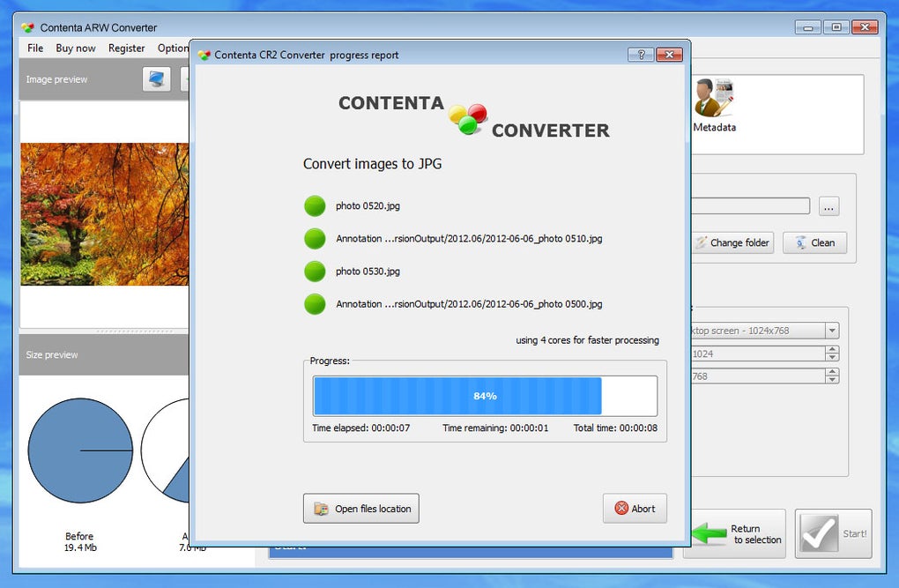This screenshot has height=588, width=899.
Task: Close the Contenta ARW Converter main window
Action: [x=866, y=27]
